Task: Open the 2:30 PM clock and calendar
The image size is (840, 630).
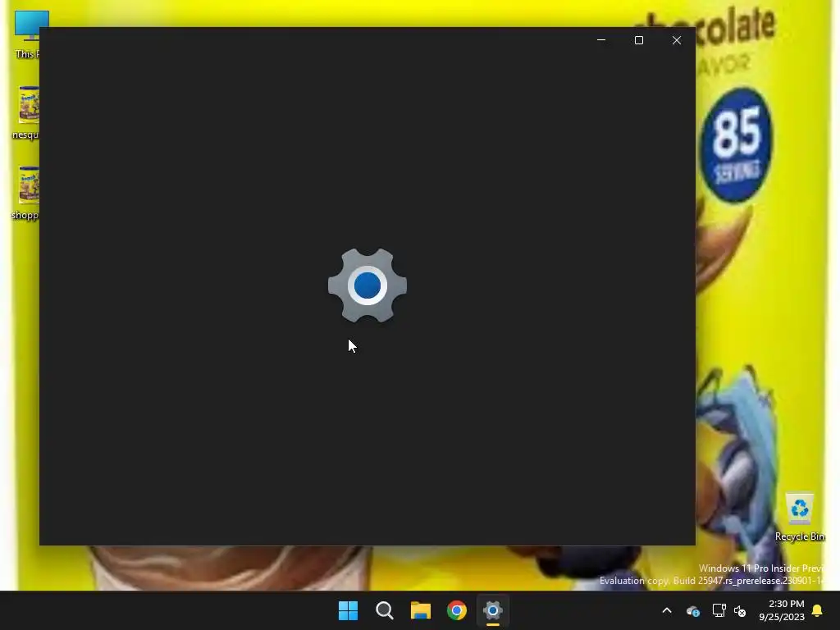Action: click(x=782, y=610)
